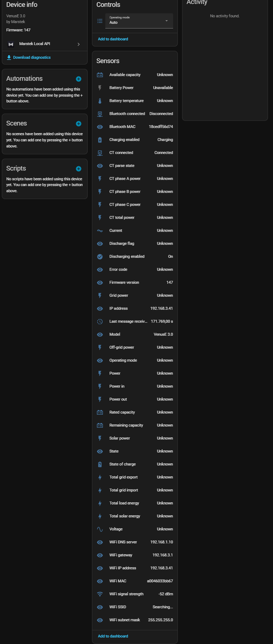Open the CT connected sensor entry

tap(135, 153)
